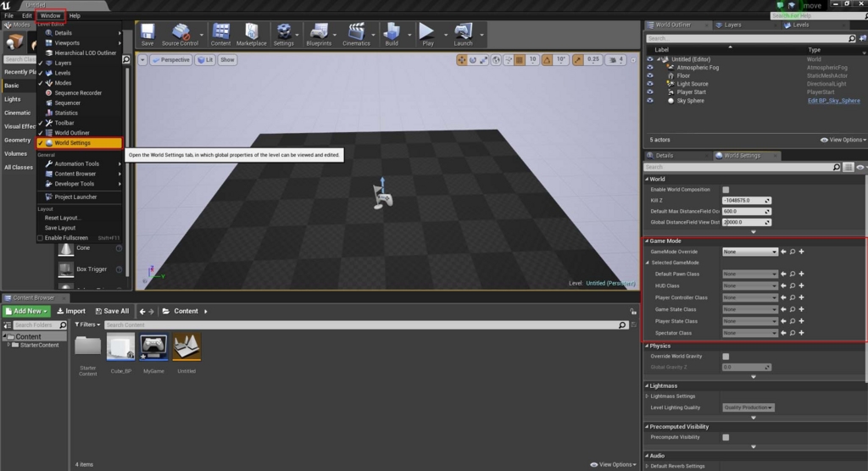Select the rotate gizmo icon in viewport
The height and width of the screenshot is (471, 868).
[x=473, y=60]
